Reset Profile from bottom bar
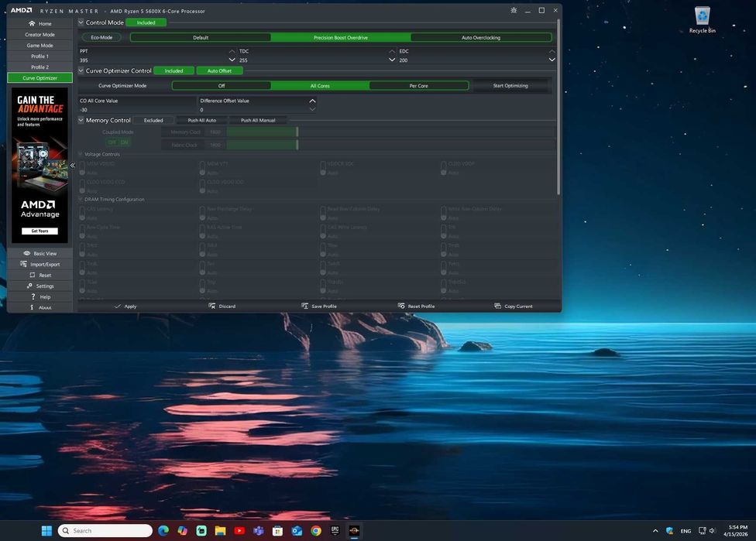The height and width of the screenshot is (541, 756). (416, 306)
